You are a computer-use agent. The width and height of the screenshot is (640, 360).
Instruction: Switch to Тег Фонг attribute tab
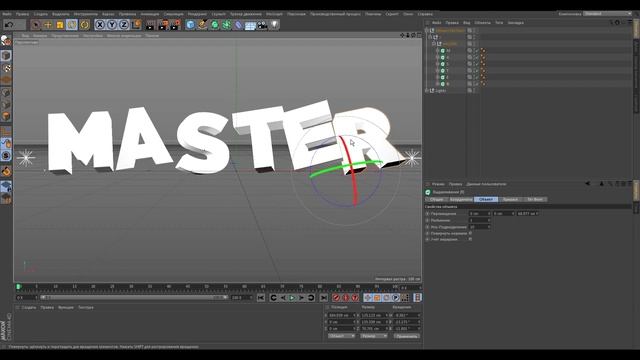tap(535, 199)
